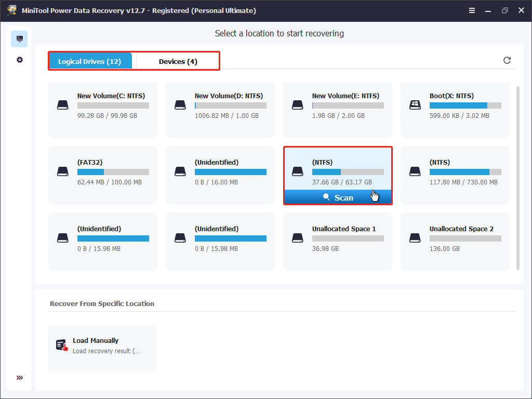Click drive icon of the FAT32 partition
532x399 pixels.
pos(63,171)
